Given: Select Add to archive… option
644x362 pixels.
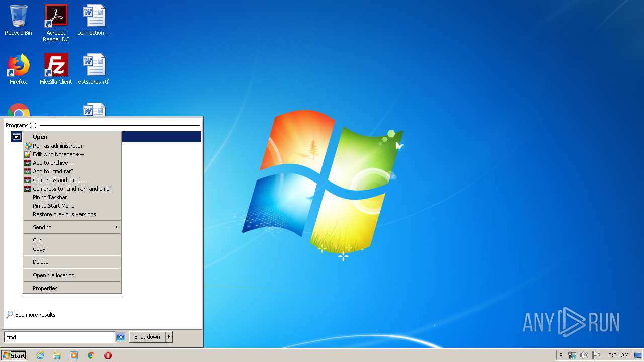Looking at the screenshot, I should click(72, 163).
